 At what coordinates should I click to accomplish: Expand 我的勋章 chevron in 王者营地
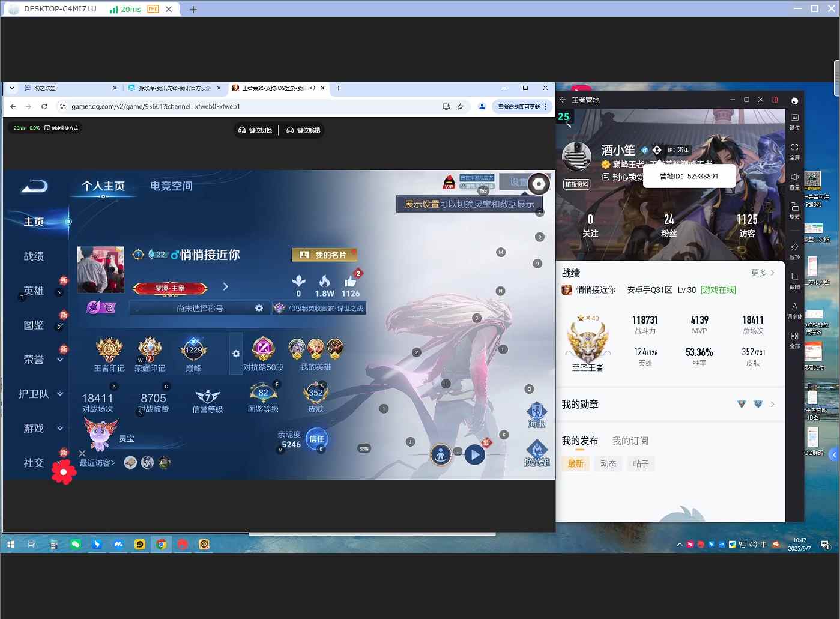click(772, 404)
